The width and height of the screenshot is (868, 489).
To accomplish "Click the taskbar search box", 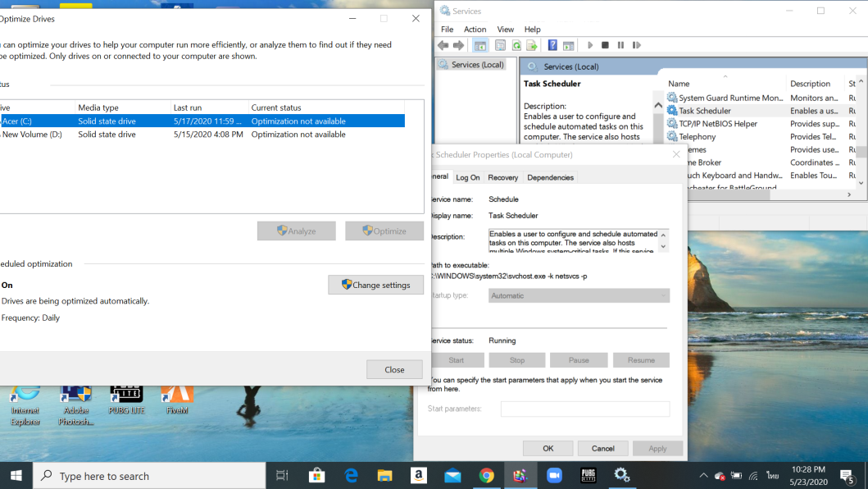I will pyautogui.click(x=149, y=476).
